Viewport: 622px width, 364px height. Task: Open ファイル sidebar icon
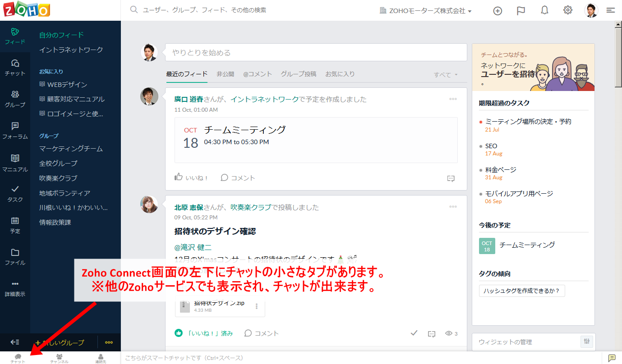pos(15,257)
